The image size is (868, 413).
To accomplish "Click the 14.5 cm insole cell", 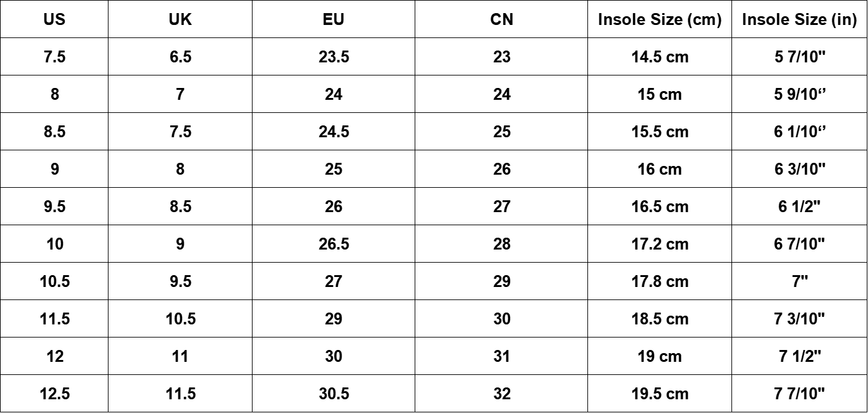I will point(660,57).
